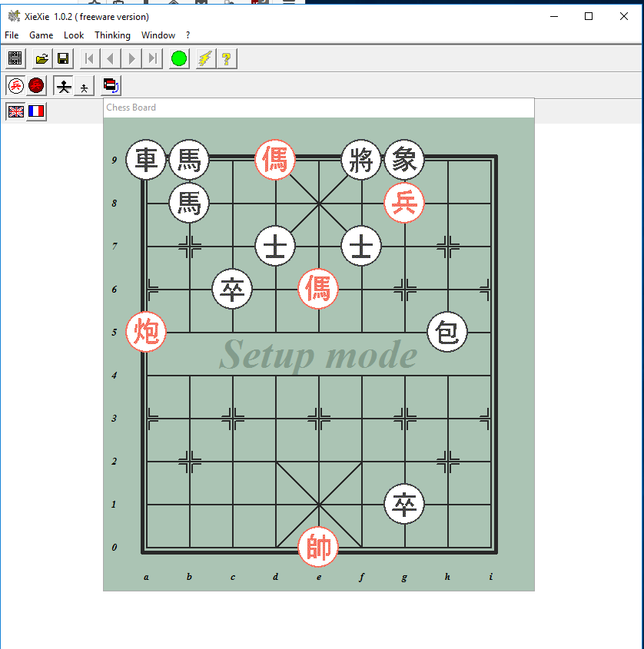This screenshot has width=644, height=649.
Task: Open the Thinking menu
Action: click(x=112, y=35)
